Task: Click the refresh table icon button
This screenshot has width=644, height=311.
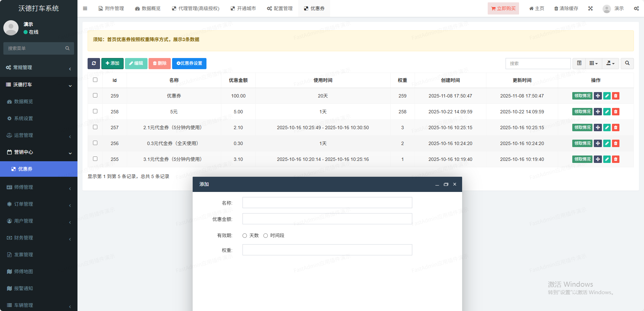Action: point(94,63)
